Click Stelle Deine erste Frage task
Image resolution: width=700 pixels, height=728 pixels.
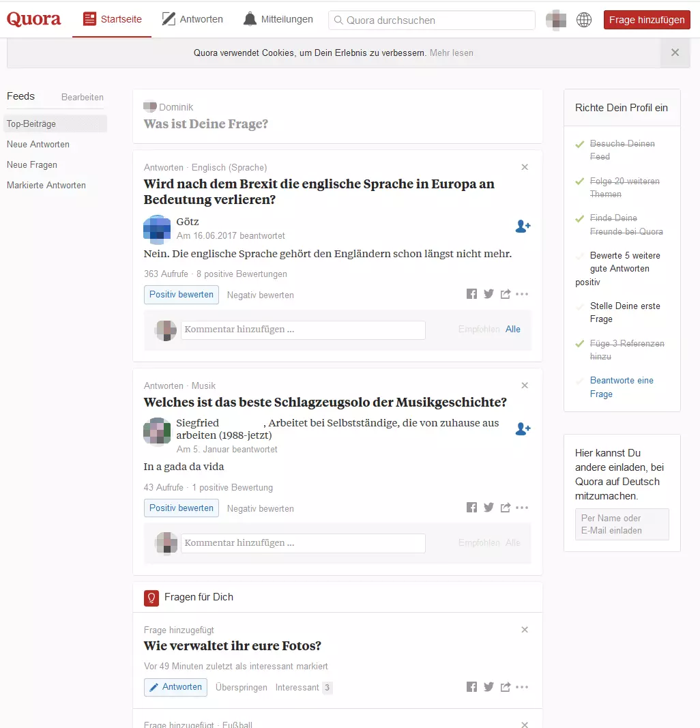click(625, 312)
